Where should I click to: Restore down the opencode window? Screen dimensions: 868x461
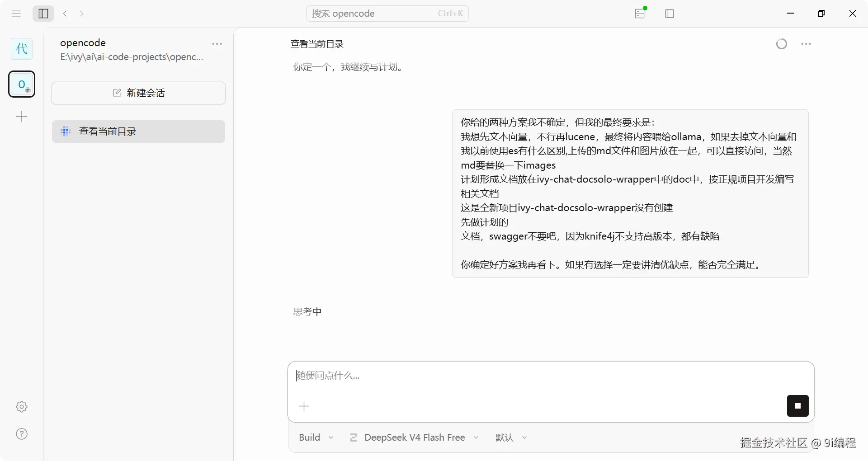821,14
